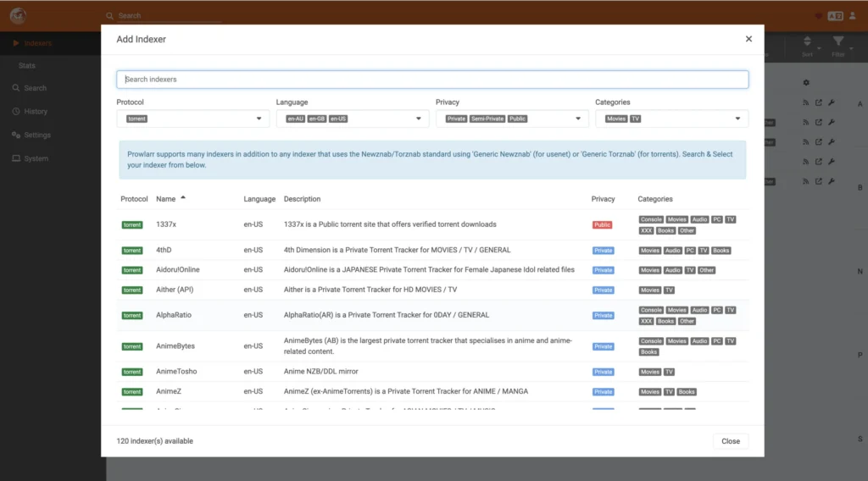Click the Private badge in the 4thD row
Screen dimensions: 868x481
(603, 251)
